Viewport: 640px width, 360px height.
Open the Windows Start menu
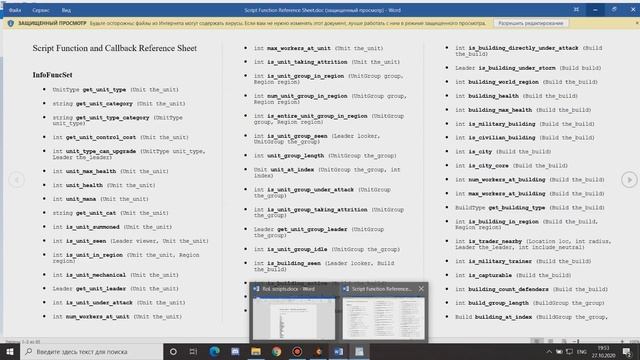click(10, 351)
